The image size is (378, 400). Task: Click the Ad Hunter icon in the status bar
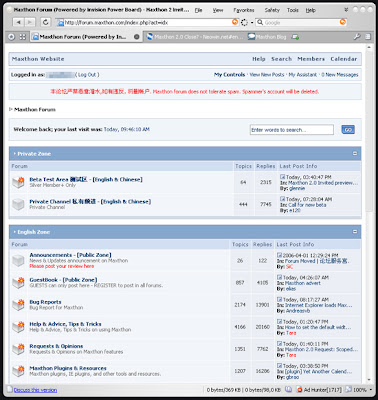point(299,389)
